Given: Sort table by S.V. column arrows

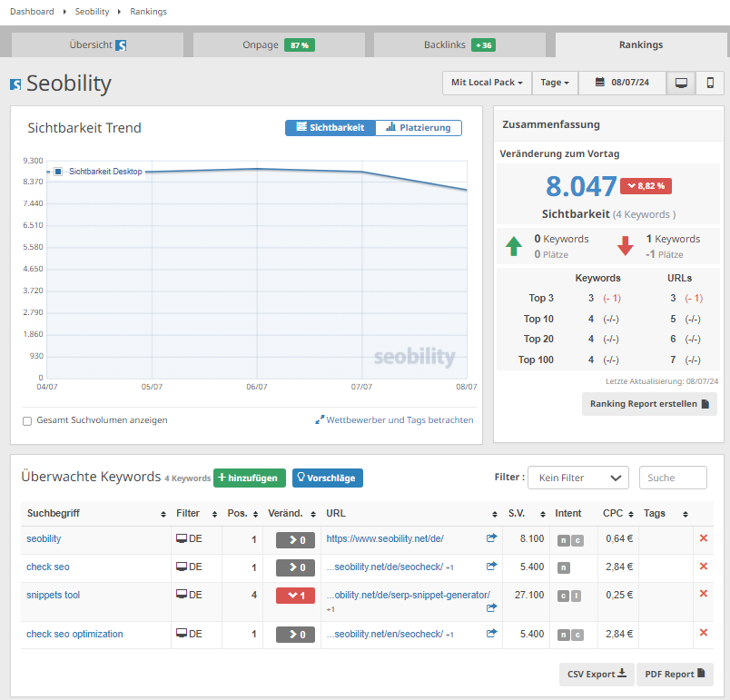Looking at the screenshot, I should tap(543, 514).
